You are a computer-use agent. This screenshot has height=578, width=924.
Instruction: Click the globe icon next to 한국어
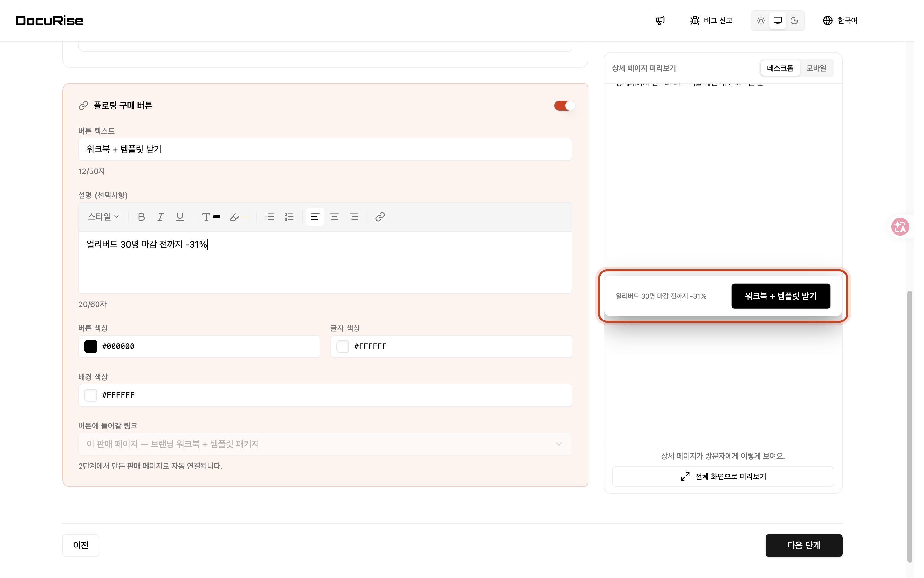pos(827,21)
